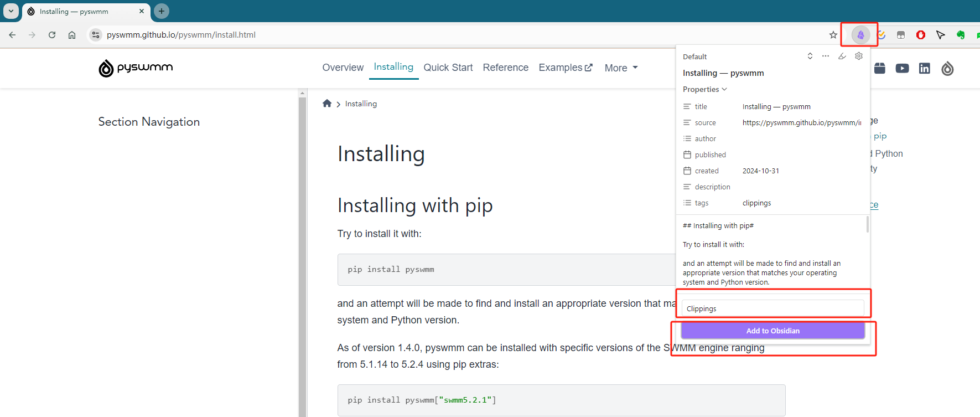Open clipper settings gear icon
The image size is (980, 417).
[x=859, y=56]
